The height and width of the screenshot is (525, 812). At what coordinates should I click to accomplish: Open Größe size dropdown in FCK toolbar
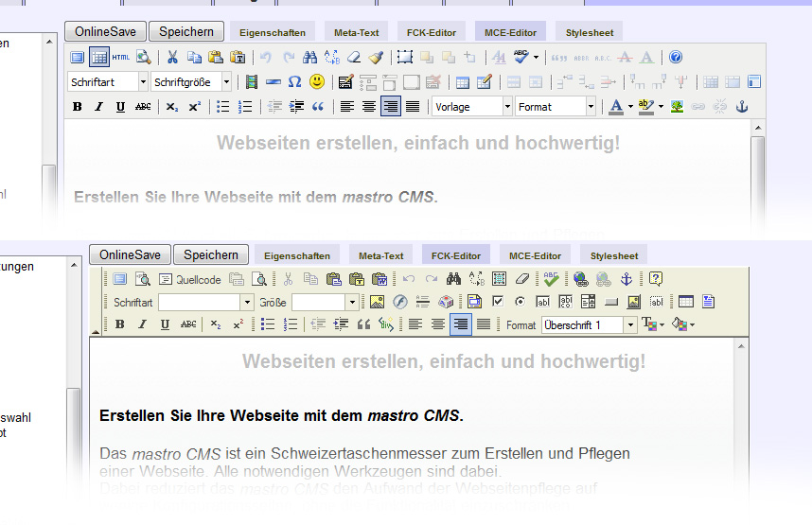click(x=352, y=302)
